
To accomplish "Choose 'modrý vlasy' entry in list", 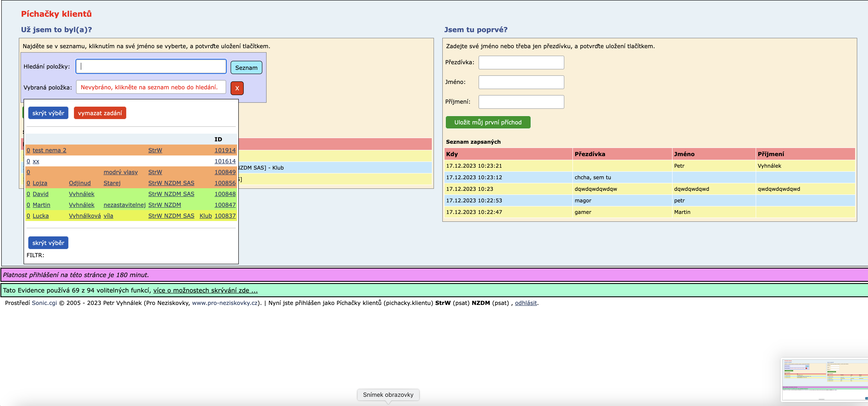I will point(120,172).
